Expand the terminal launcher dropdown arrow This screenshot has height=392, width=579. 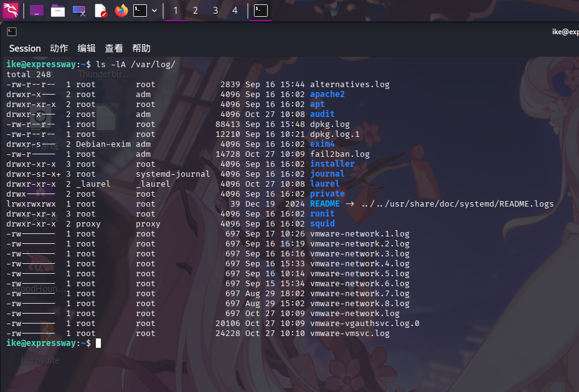pyautogui.click(x=154, y=11)
